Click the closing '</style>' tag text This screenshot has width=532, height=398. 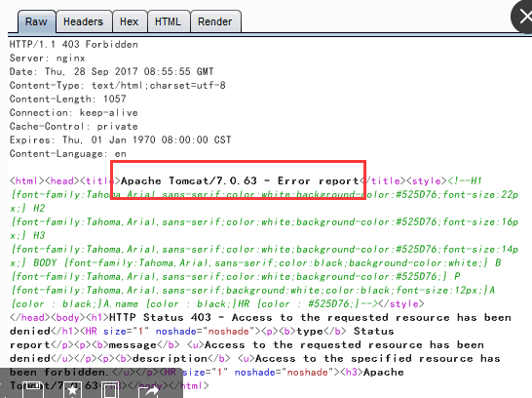pyautogui.click(x=401, y=303)
